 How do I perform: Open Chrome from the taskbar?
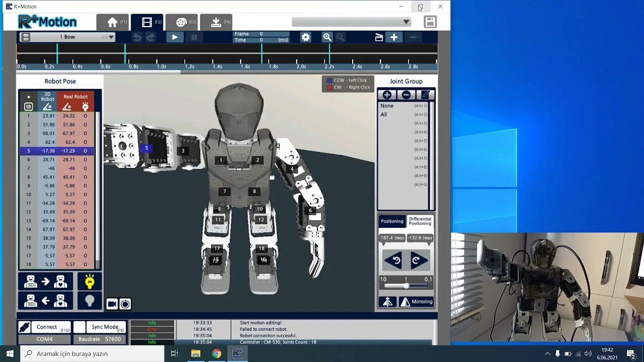click(216, 353)
